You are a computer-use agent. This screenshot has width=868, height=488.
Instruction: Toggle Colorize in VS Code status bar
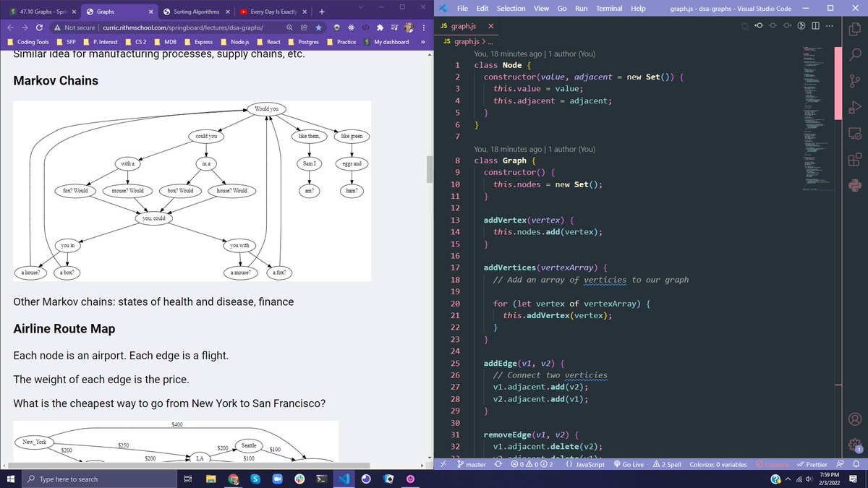(772, 464)
